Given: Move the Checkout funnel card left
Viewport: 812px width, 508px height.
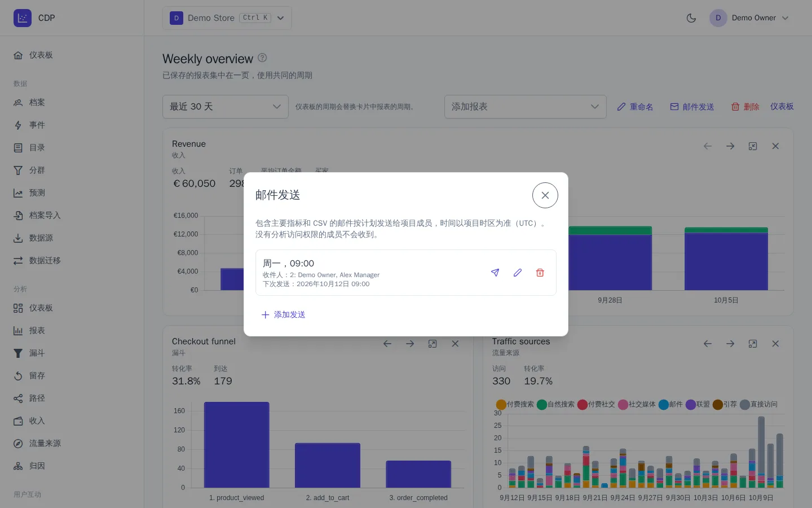Looking at the screenshot, I should 387,344.
